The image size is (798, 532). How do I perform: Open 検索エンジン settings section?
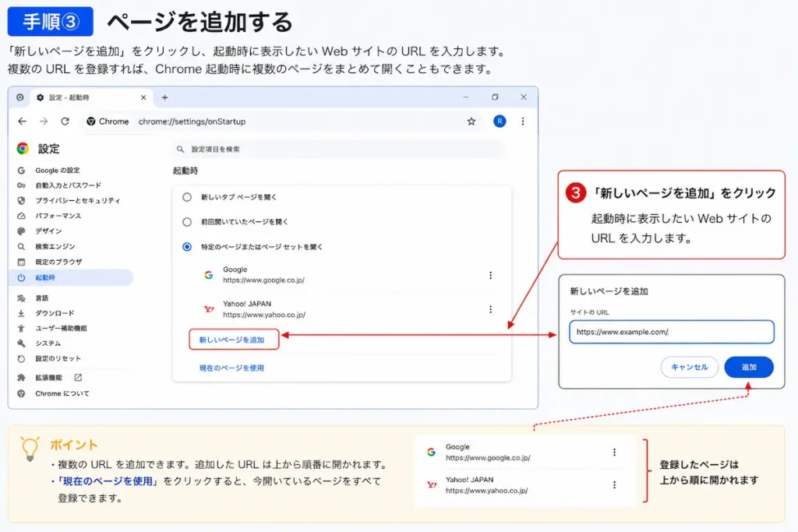pos(55,247)
